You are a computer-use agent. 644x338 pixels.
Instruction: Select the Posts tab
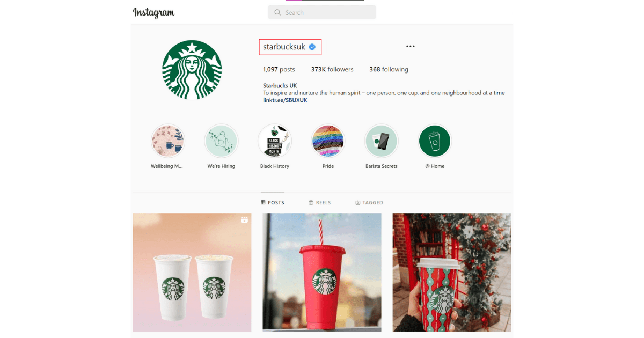coord(273,203)
